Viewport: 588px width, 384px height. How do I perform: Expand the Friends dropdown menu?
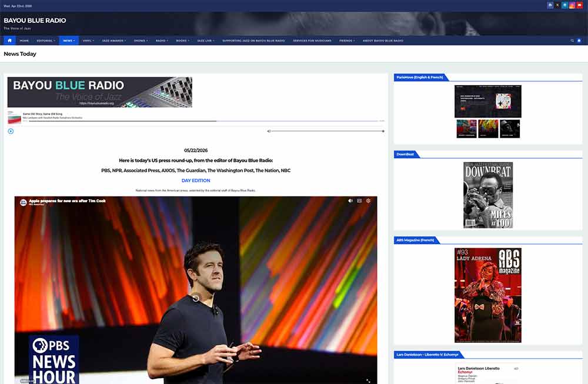click(x=347, y=41)
